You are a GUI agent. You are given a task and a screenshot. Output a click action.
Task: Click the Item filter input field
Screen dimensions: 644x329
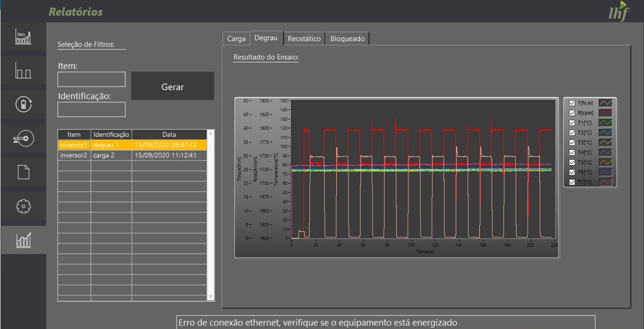[x=91, y=79]
